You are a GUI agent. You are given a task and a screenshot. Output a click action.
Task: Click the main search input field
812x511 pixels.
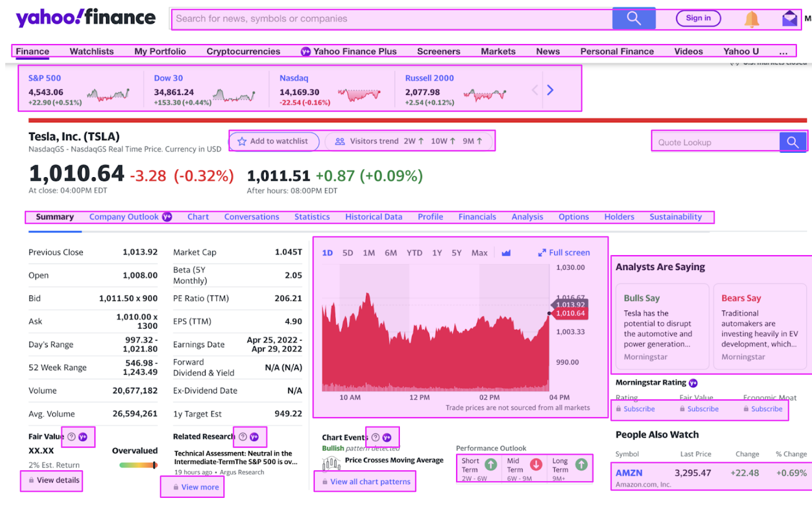tap(392, 19)
